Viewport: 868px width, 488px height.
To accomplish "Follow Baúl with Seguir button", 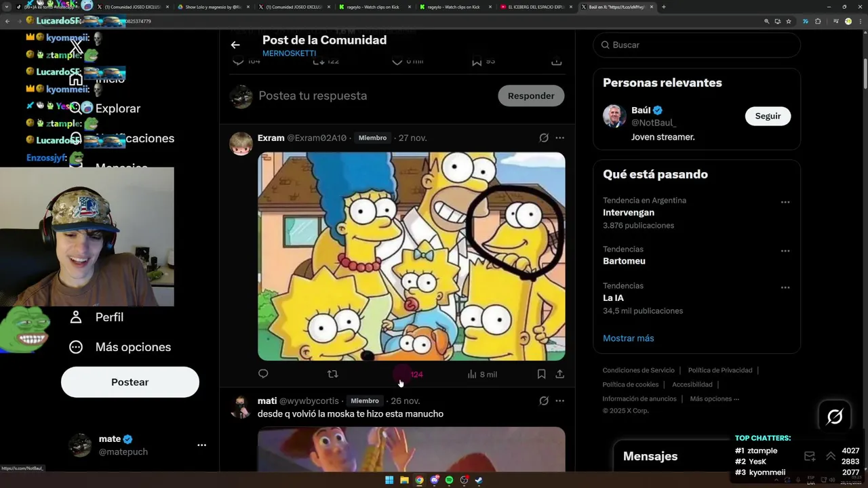I will click(x=768, y=116).
